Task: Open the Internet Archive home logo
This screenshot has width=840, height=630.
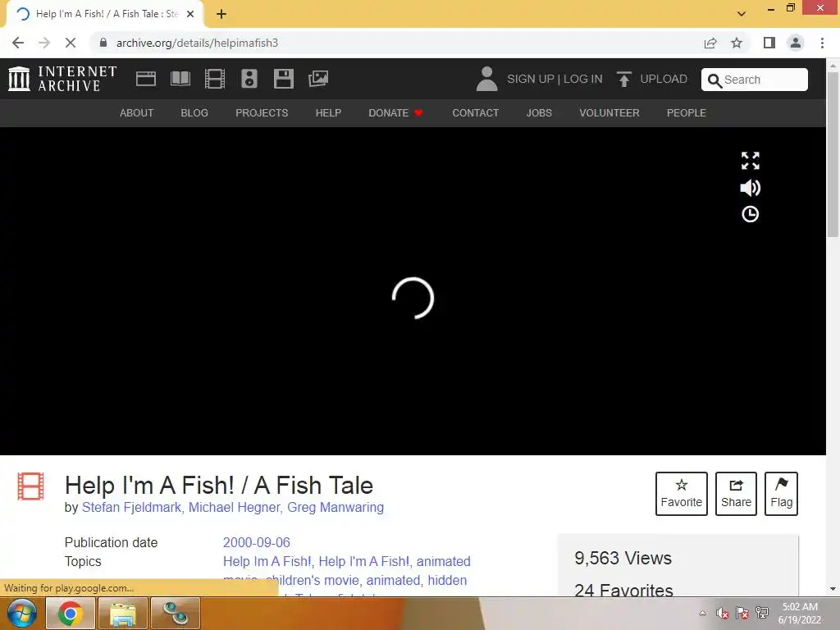Action: pos(62,79)
